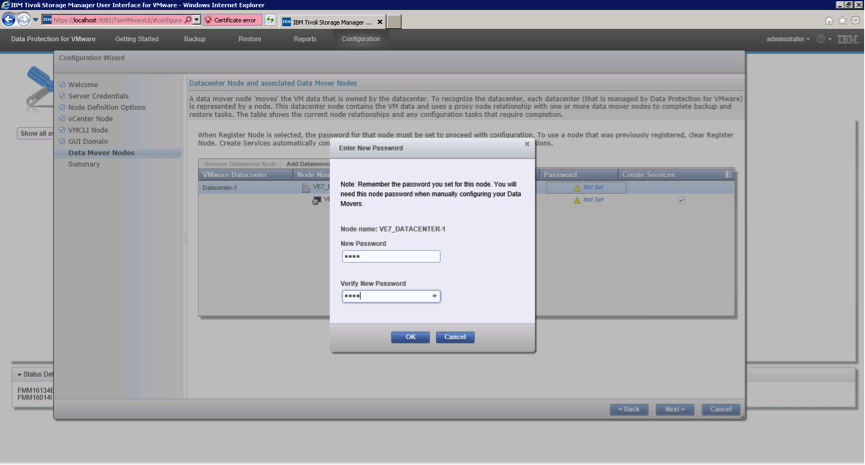Click the vCenter Node checkmark icon

pos(62,119)
